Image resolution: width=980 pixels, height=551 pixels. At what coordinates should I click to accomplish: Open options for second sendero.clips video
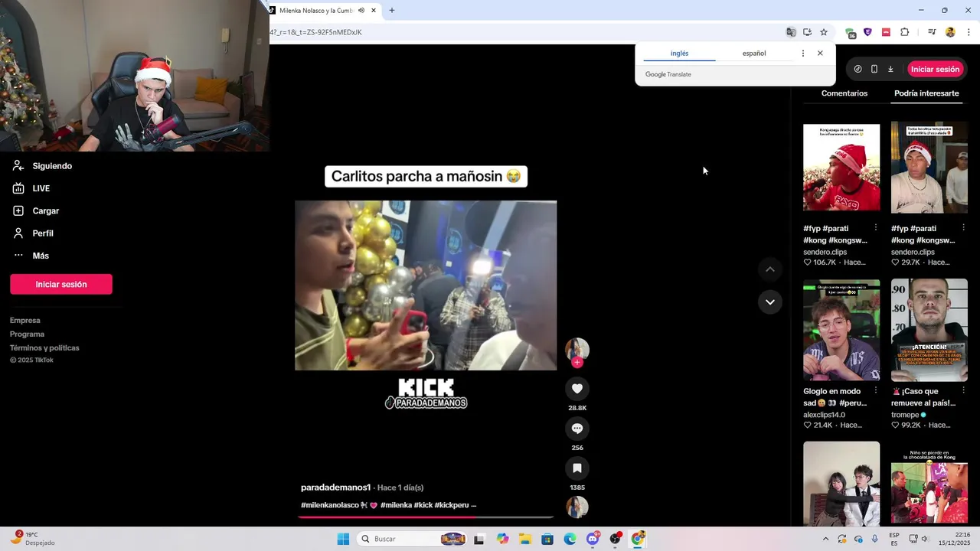coord(964,228)
